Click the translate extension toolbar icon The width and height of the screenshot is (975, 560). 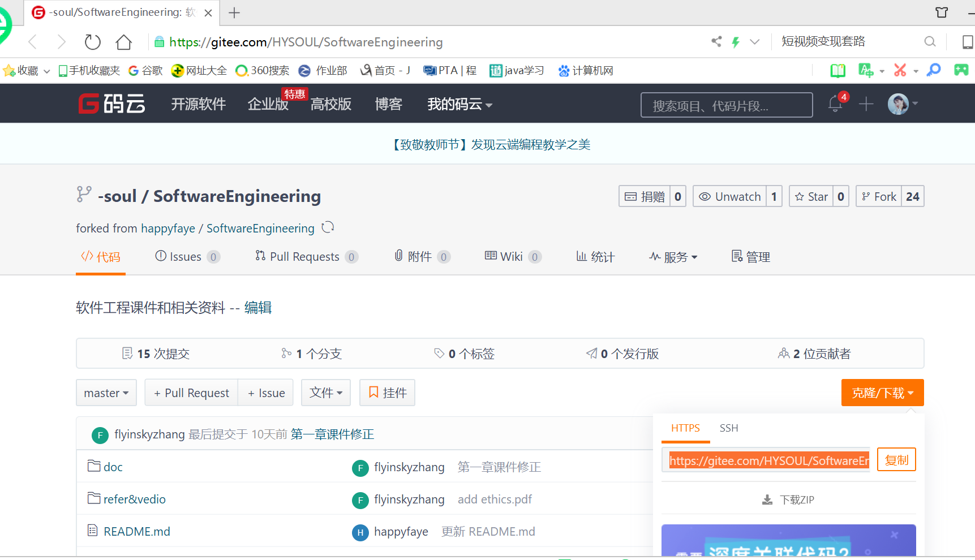[866, 70]
